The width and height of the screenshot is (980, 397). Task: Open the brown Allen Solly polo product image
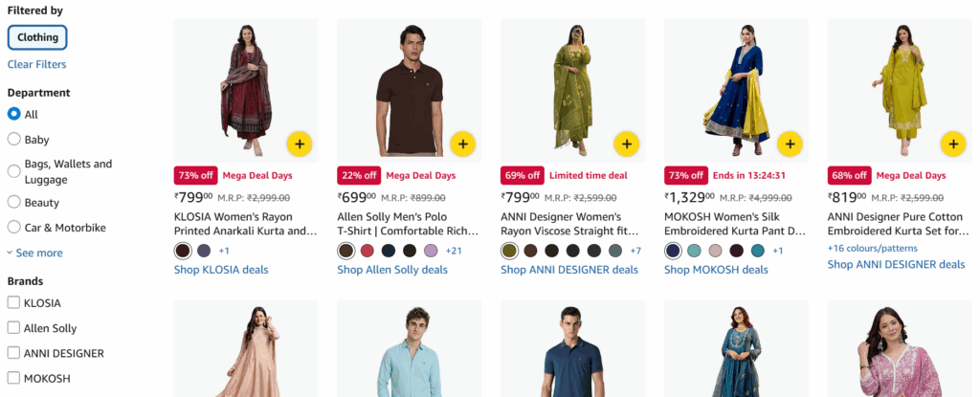(x=410, y=91)
